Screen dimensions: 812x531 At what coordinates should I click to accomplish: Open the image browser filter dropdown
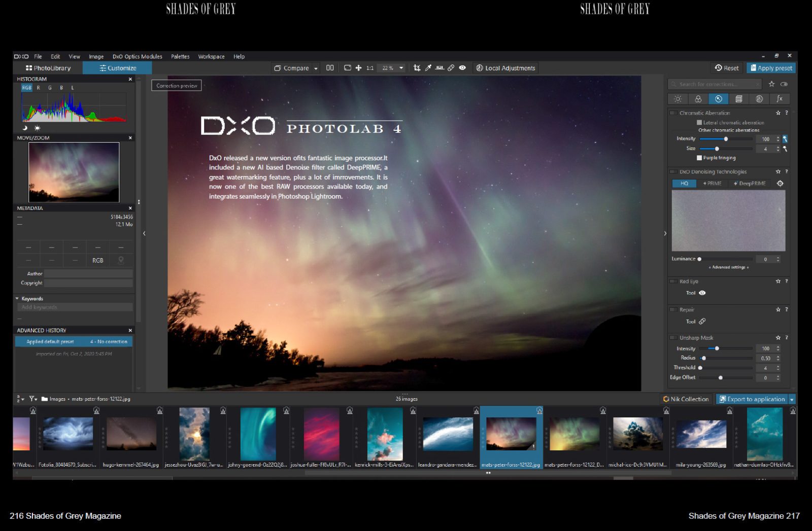pyautogui.click(x=33, y=399)
